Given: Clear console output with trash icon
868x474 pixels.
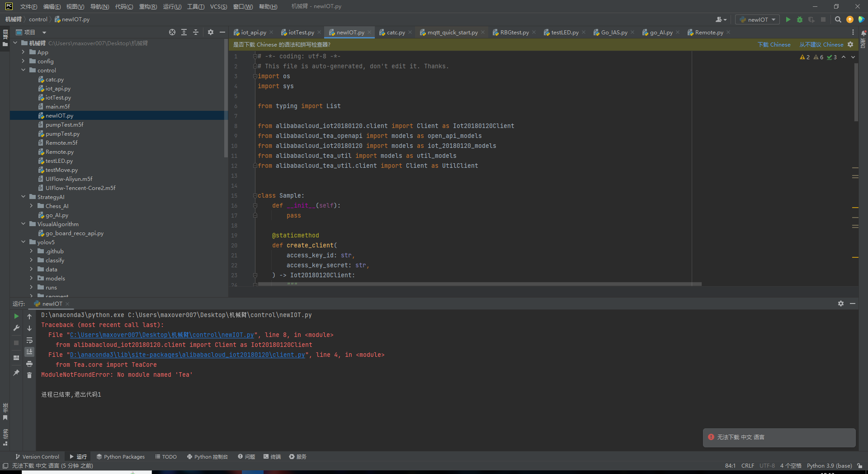Looking at the screenshot, I should tap(29, 375).
